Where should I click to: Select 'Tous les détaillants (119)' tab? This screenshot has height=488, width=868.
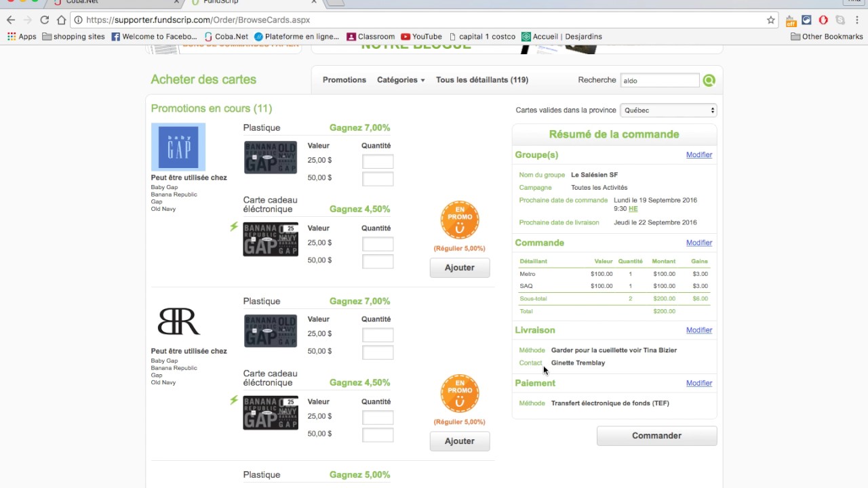[x=482, y=80]
